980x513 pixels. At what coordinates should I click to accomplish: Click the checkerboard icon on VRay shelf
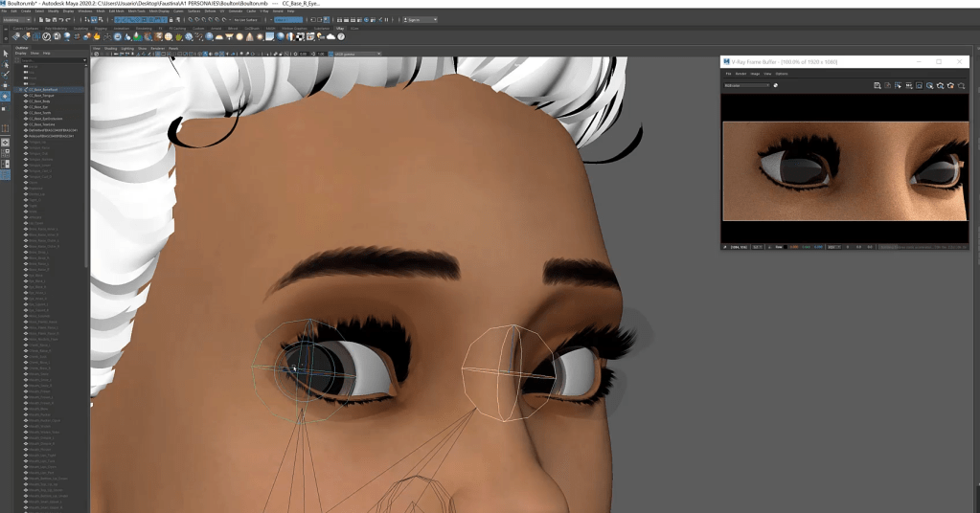(301, 36)
